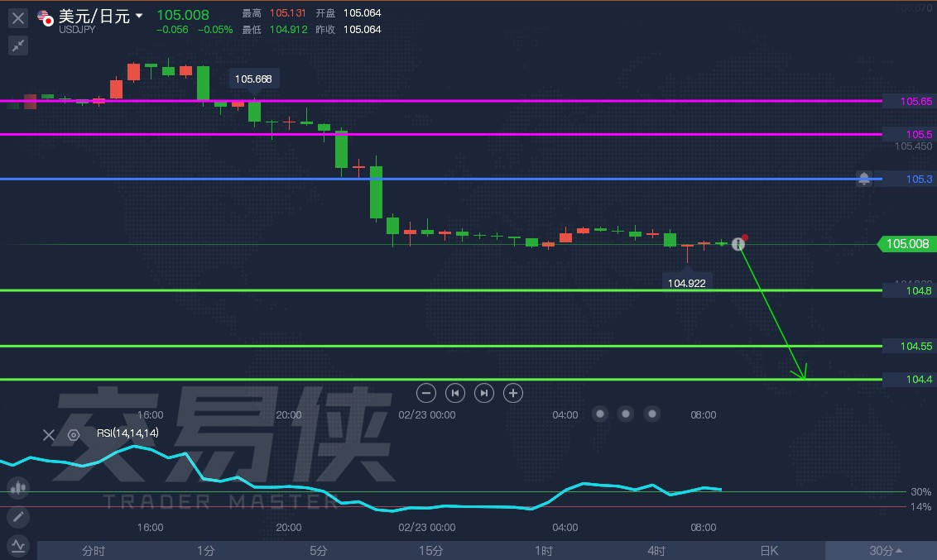Click the 02/23 00:00 label on the main time axis
Image resolution: width=937 pixels, height=560 pixels.
(426, 415)
